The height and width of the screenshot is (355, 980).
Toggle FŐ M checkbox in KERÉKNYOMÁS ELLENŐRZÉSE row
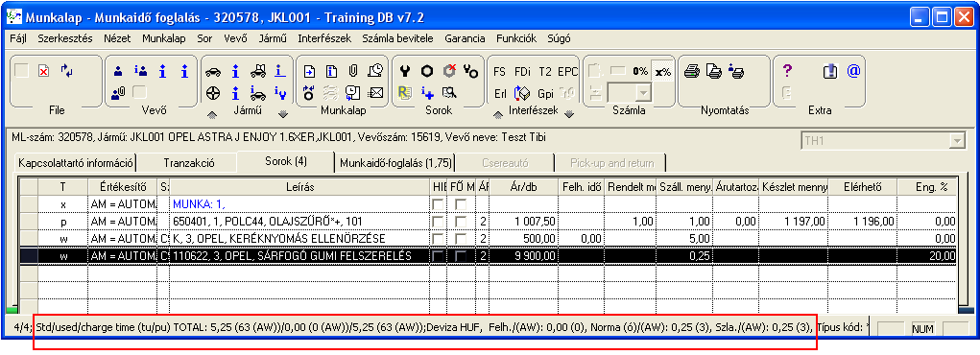pyautogui.click(x=462, y=239)
